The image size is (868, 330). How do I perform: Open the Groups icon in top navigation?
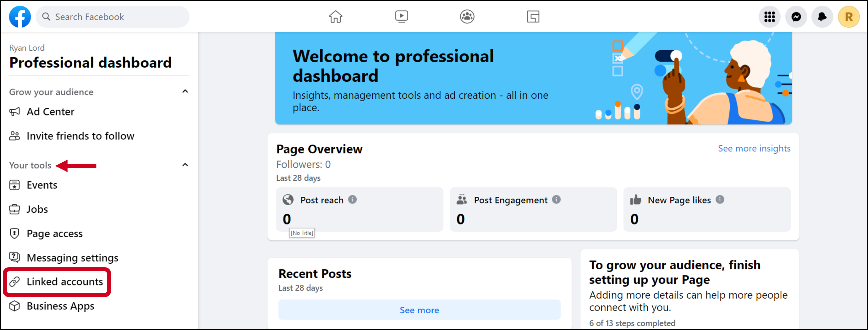(x=467, y=17)
